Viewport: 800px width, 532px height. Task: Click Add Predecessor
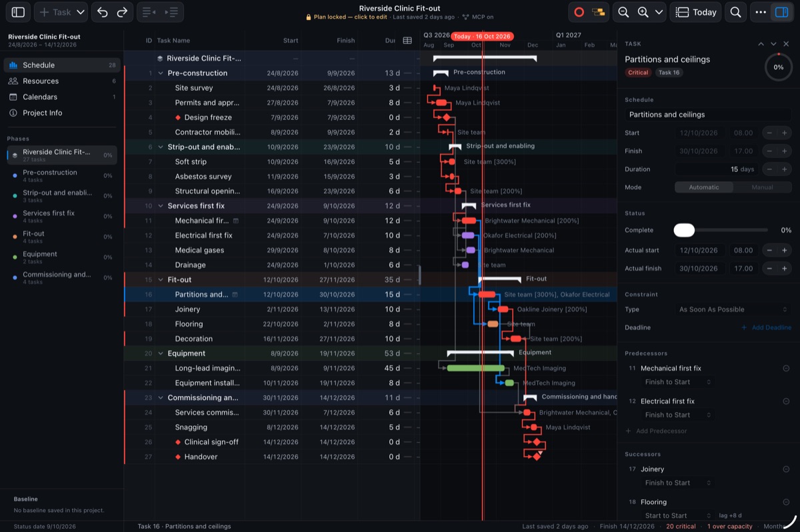point(656,431)
